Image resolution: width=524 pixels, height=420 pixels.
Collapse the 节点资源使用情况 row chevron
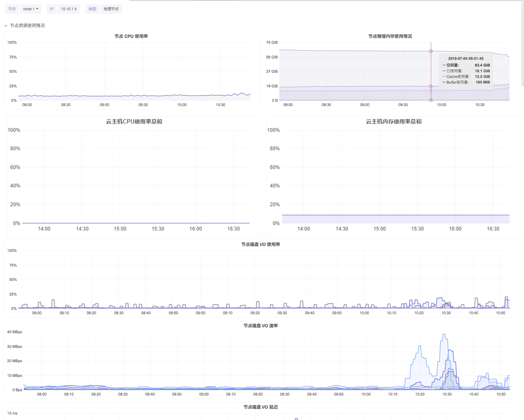(x=6, y=26)
